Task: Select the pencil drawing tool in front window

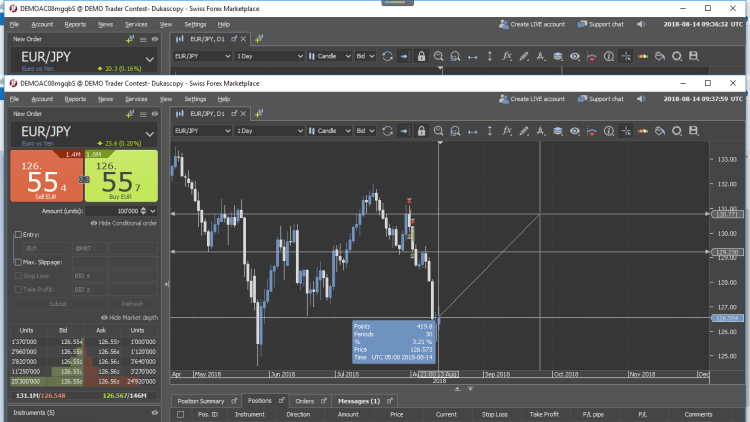Action: click(x=524, y=131)
